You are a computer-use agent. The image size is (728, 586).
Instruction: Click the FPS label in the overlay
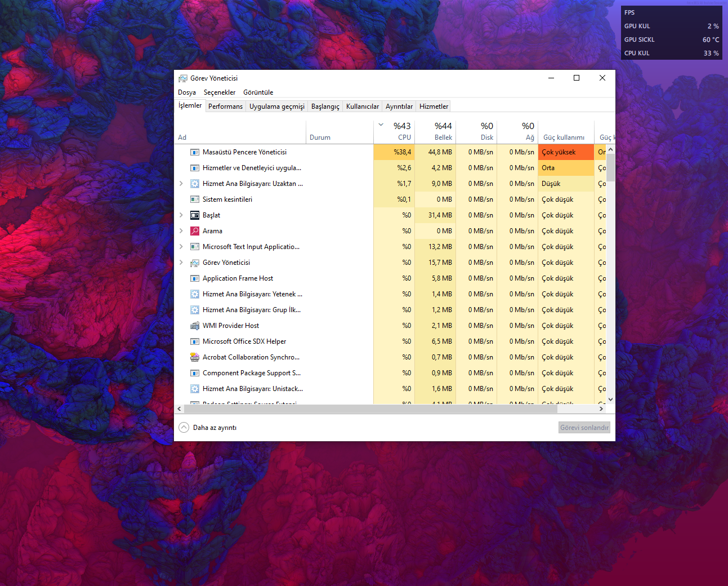629,12
